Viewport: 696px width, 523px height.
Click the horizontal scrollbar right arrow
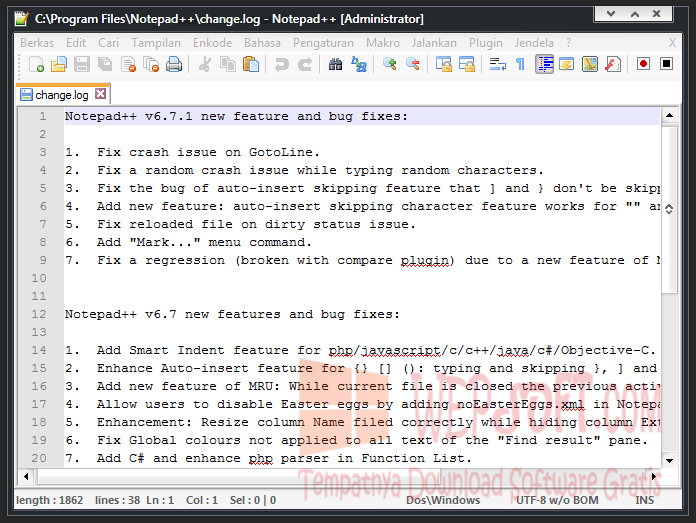pyautogui.click(x=653, y=477)
